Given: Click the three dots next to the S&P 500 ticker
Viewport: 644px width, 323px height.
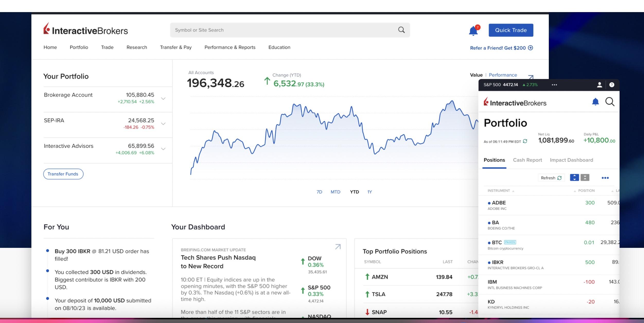Looking at the screenshot, I should (x=554, y=85).
